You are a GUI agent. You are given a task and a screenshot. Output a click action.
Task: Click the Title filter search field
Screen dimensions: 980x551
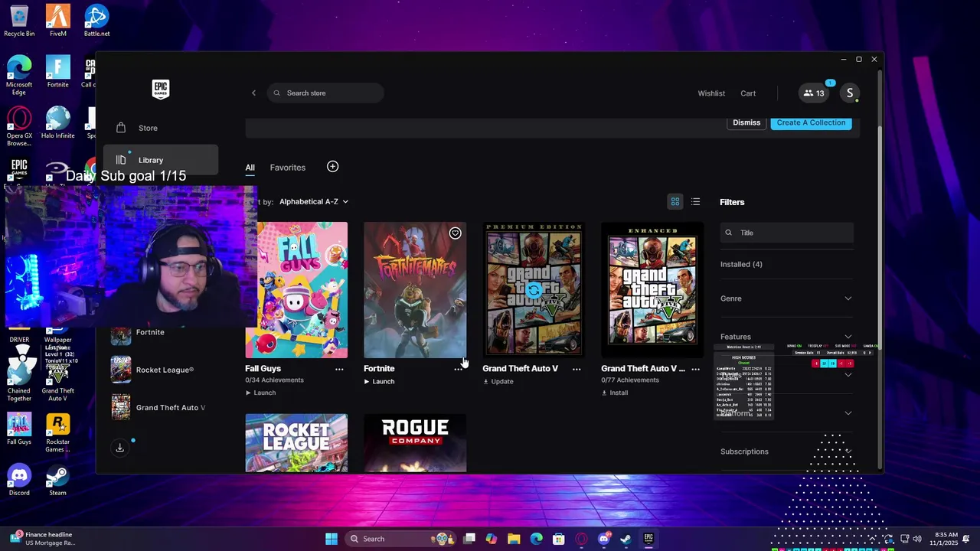786,233
